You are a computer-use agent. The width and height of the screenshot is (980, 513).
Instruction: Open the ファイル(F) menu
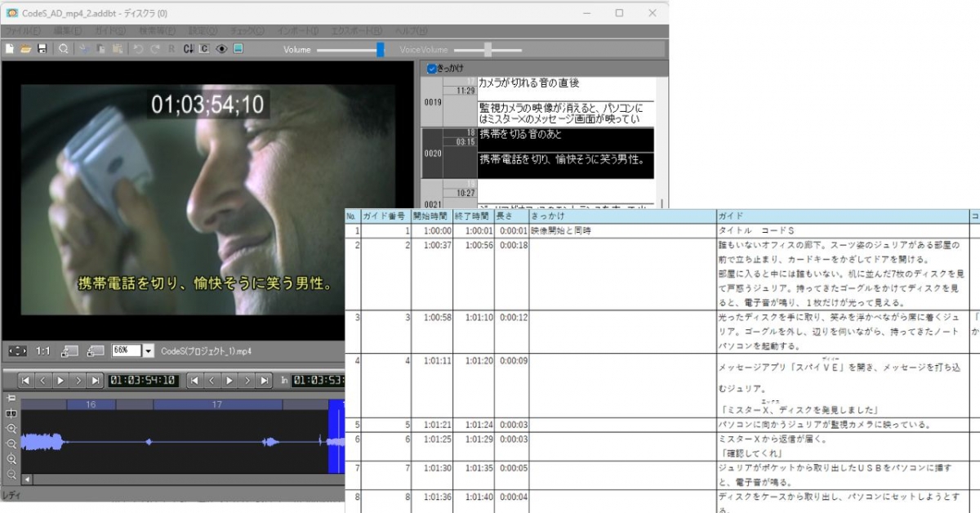(22, 31)
